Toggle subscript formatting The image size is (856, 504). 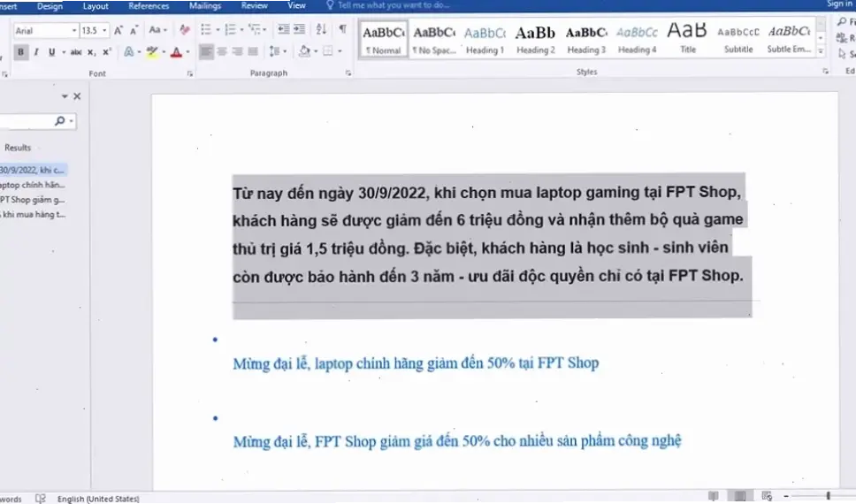point(91,52)
